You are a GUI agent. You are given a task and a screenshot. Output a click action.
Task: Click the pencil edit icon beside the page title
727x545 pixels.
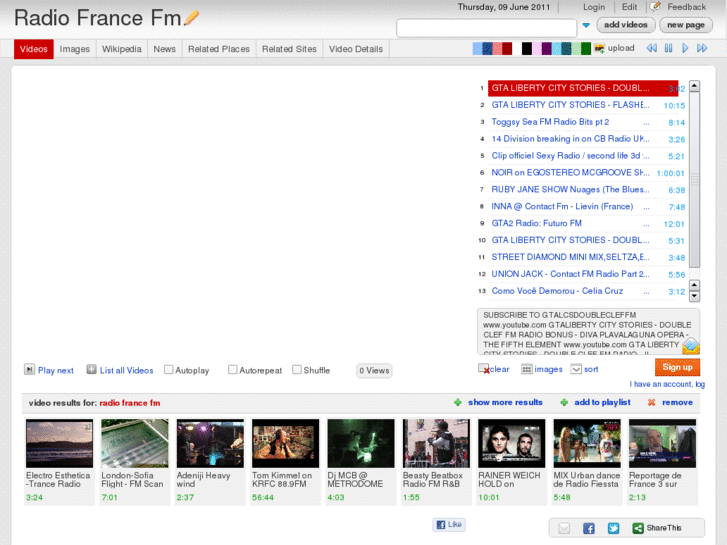[x=192, y=17]
